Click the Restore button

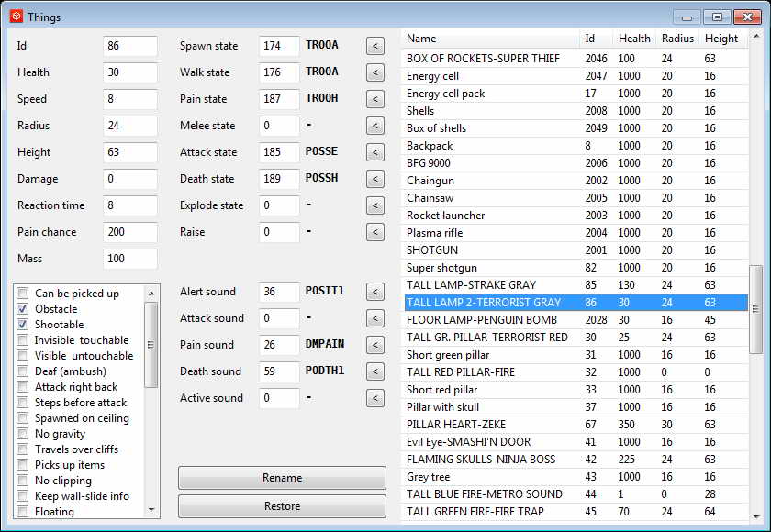click(282, 506)
